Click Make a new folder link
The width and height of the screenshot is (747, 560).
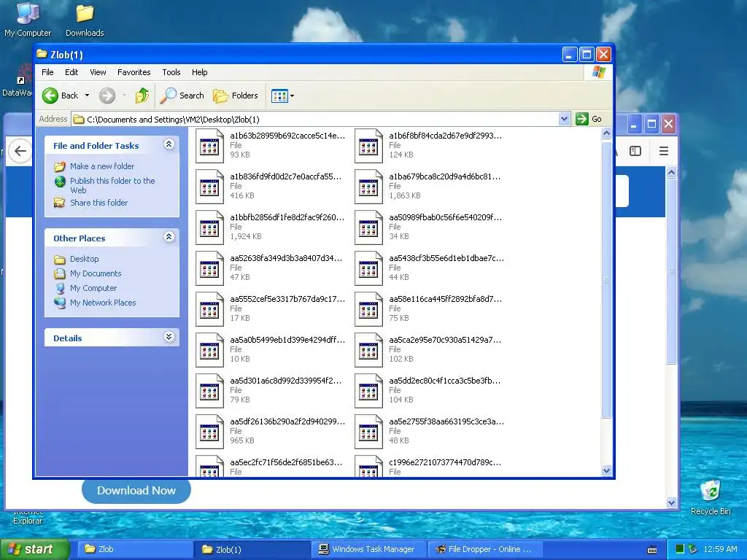coord(102,166)
